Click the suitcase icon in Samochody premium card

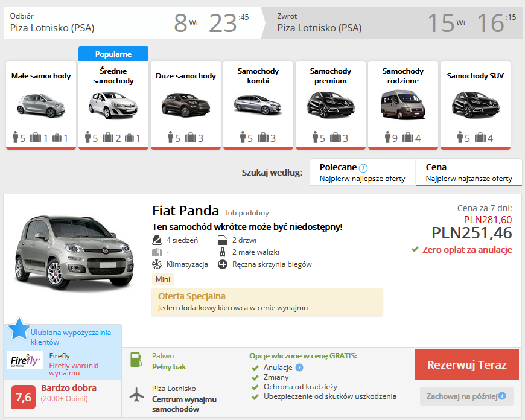335,138
